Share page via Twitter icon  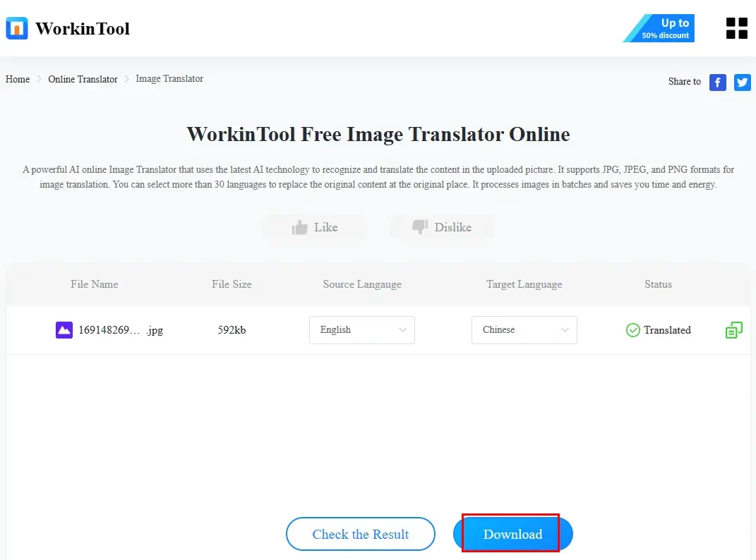click(x=742, y=83)
